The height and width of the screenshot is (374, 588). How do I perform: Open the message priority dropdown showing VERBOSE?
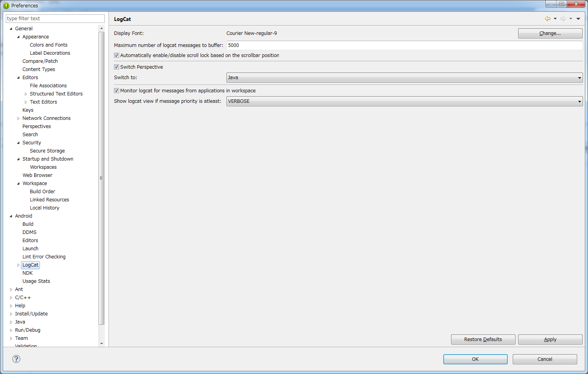[x=579, y=101]
